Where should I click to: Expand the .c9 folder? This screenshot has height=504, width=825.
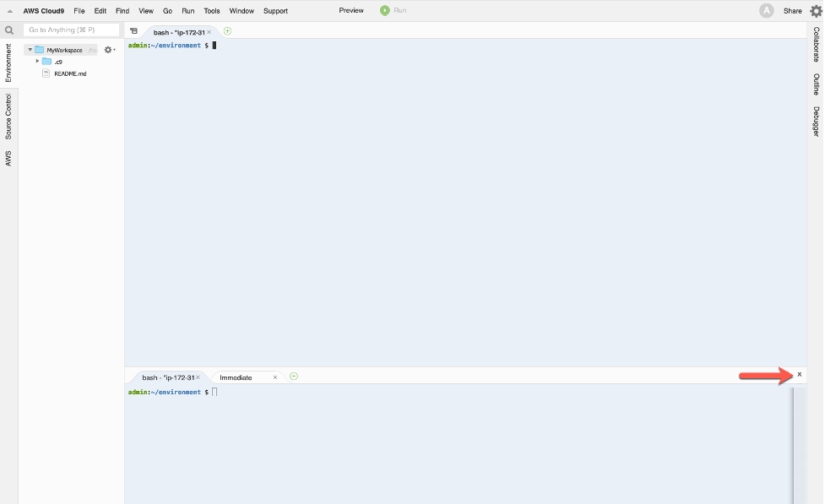37,62
